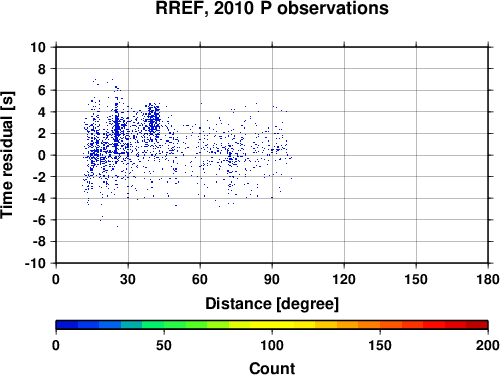Click the colorbar tick label 150
The image size is (500, 375).
(x=380, y=345)
